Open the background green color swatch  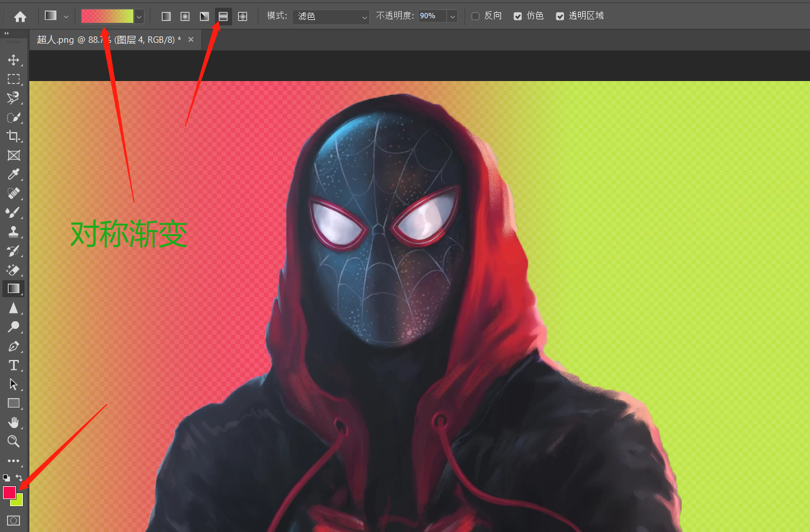click(19, 502)
